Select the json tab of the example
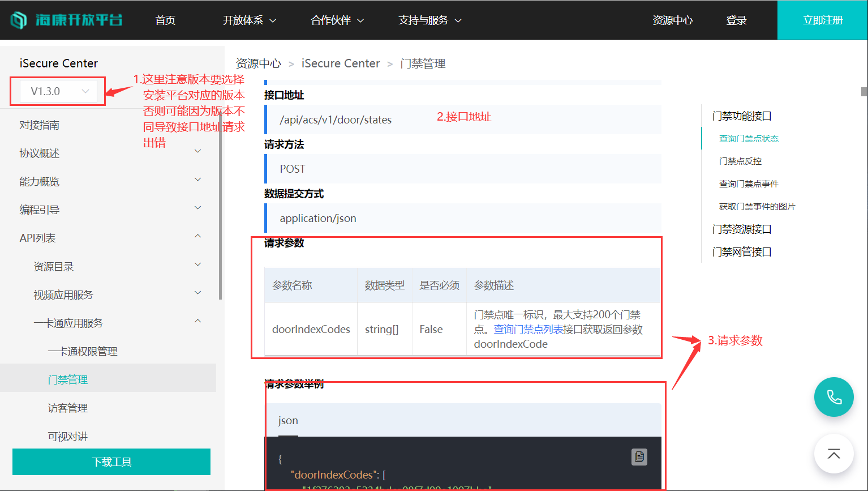 [x=288, y=420]
